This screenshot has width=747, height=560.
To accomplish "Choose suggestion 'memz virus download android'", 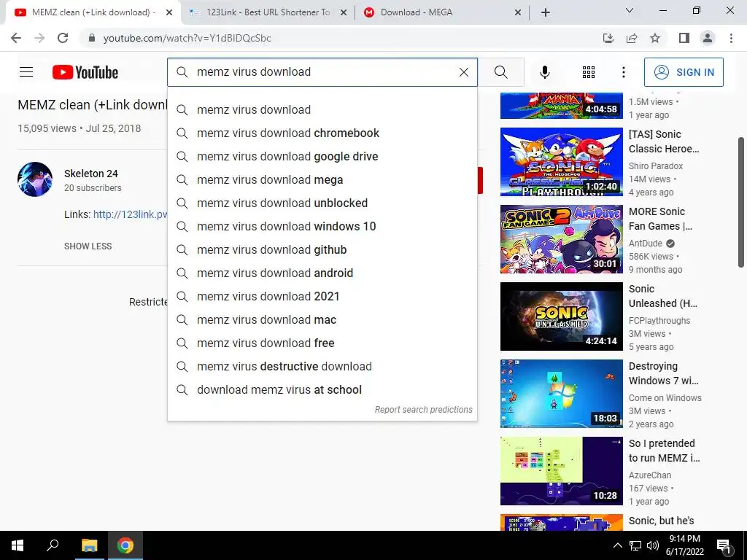I will (x=322, y=273).
